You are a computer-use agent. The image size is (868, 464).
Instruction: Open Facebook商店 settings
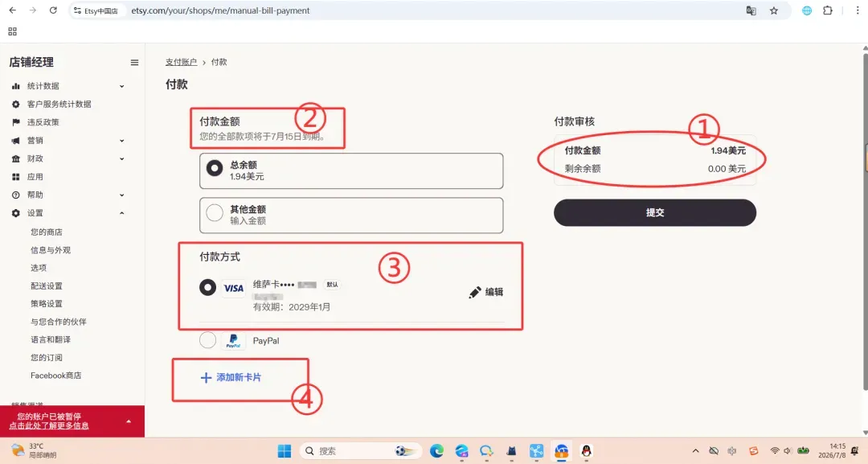56,376
